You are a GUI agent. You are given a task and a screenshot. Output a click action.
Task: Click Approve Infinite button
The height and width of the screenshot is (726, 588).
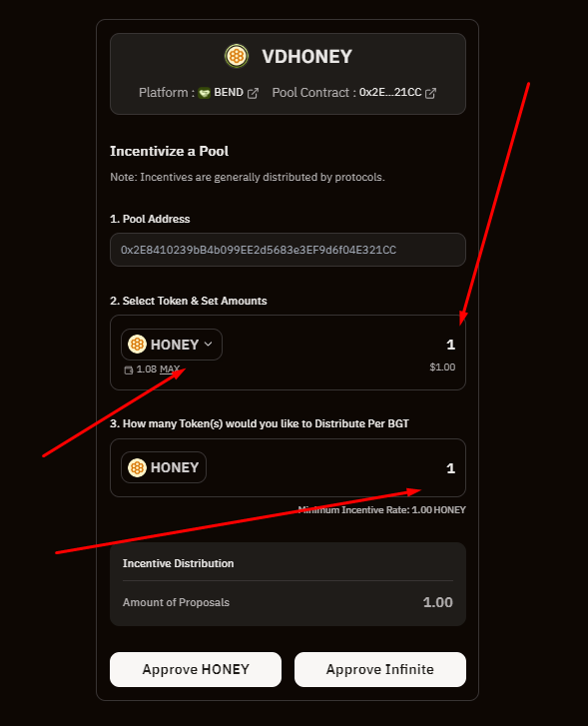pos(380,669)
